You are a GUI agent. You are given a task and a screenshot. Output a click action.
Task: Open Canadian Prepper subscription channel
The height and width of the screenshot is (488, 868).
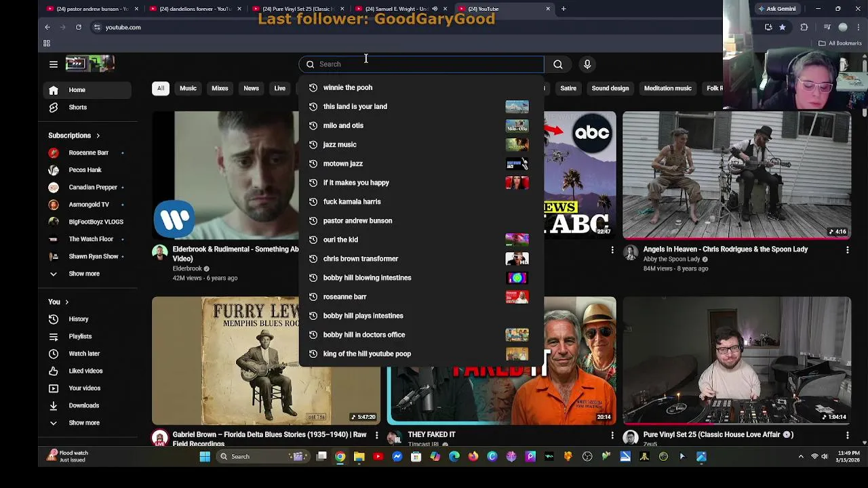click(x=87, y=188)
